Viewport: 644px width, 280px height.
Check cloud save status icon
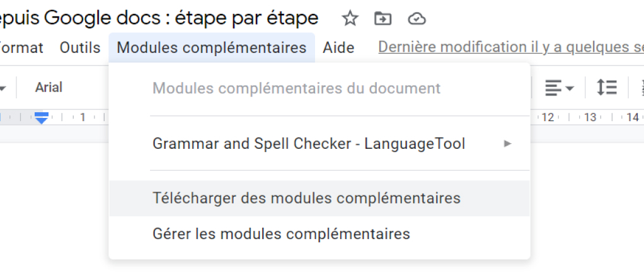click(x=417, y=18)
